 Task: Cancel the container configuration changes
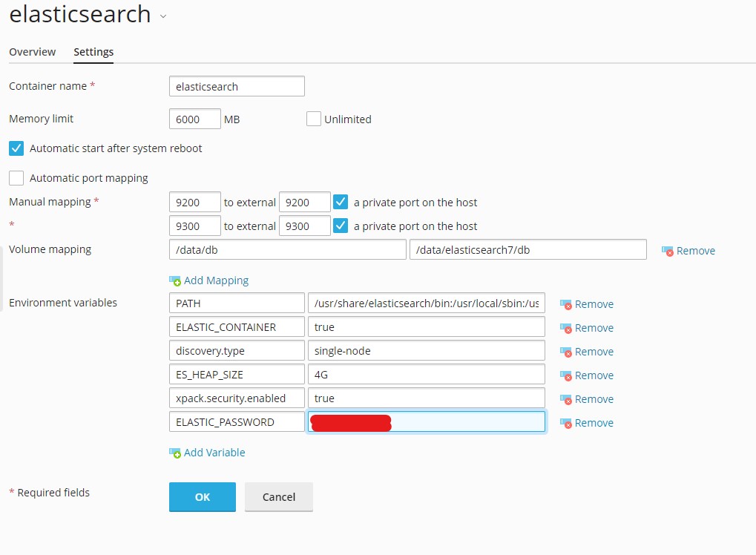coord(278,496)
